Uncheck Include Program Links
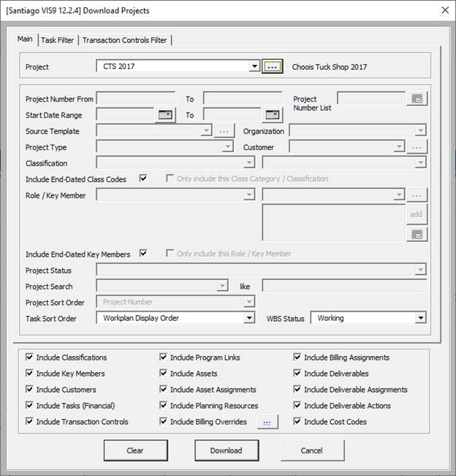This screenshot has width=456, height=476. coord(163,357)
